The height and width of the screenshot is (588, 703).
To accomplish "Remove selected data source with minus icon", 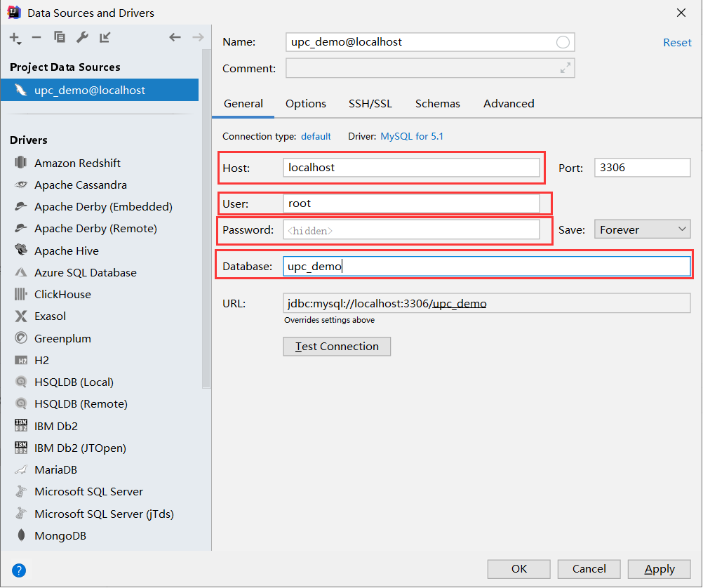I will click(36, 38).
